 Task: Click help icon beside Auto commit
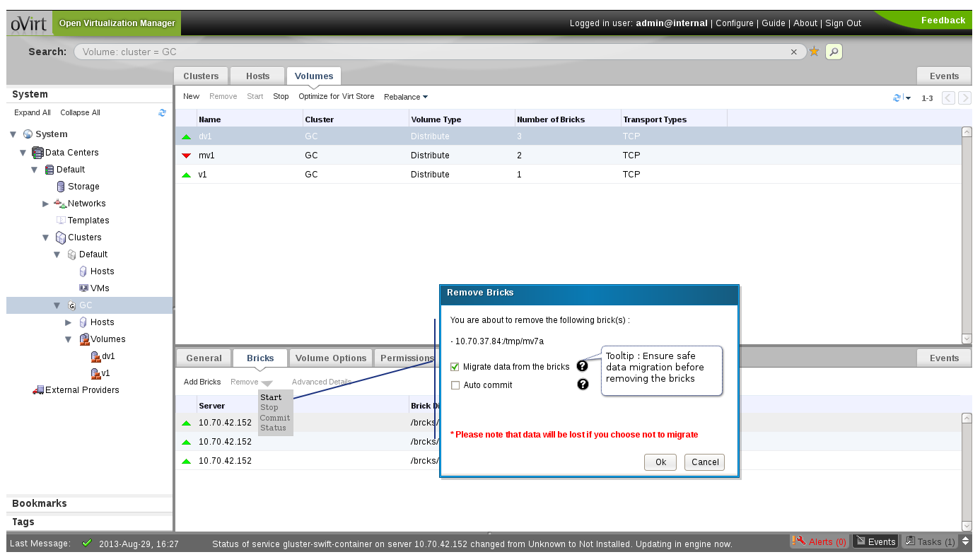click(x=583, y=385)
